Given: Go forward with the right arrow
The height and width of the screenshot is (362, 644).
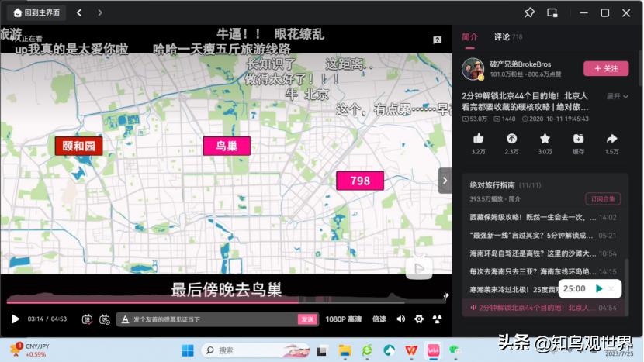Looking at the screenshot, I should tap(100, 12).
